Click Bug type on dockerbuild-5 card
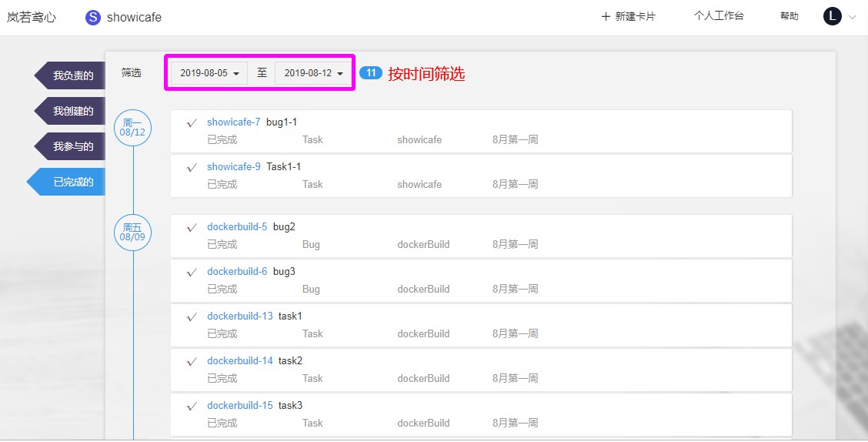 (311, 245)
